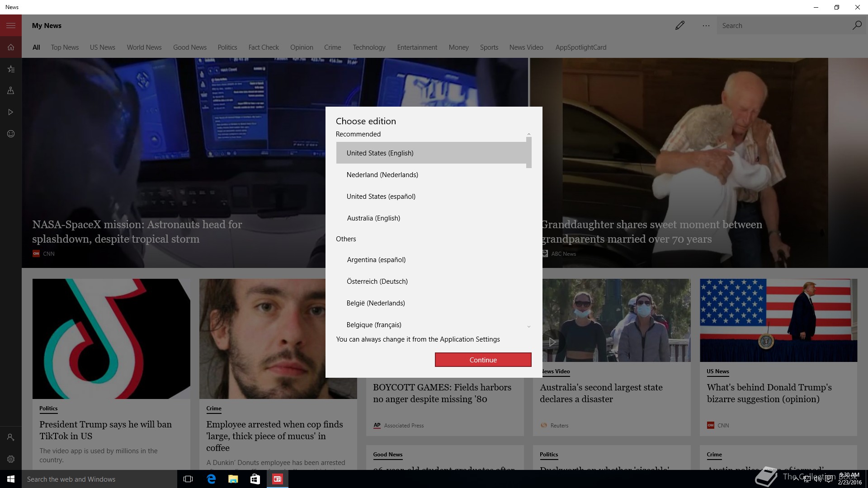Viewport: 868px width, 488px height.
Task: Select United States (español) edition
Action: coord(431,197)
